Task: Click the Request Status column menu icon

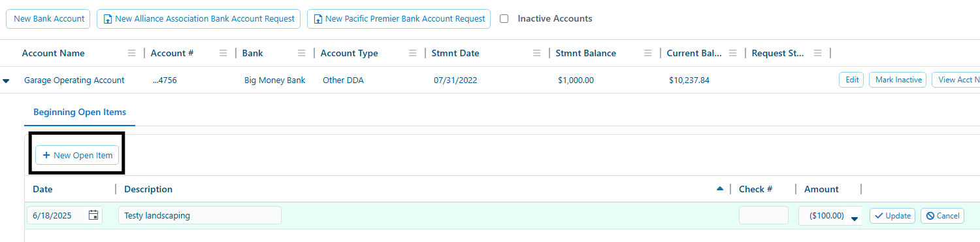Action: 817,53
